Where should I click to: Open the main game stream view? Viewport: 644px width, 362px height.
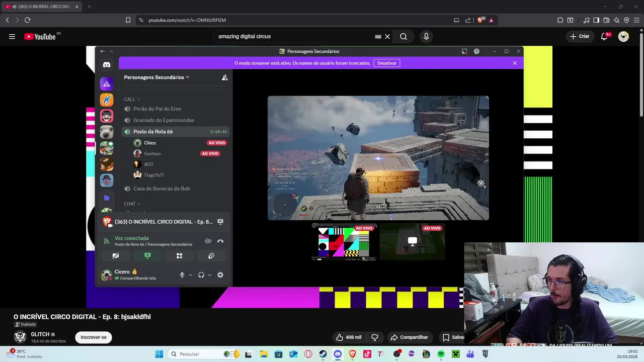coord(378,158)
